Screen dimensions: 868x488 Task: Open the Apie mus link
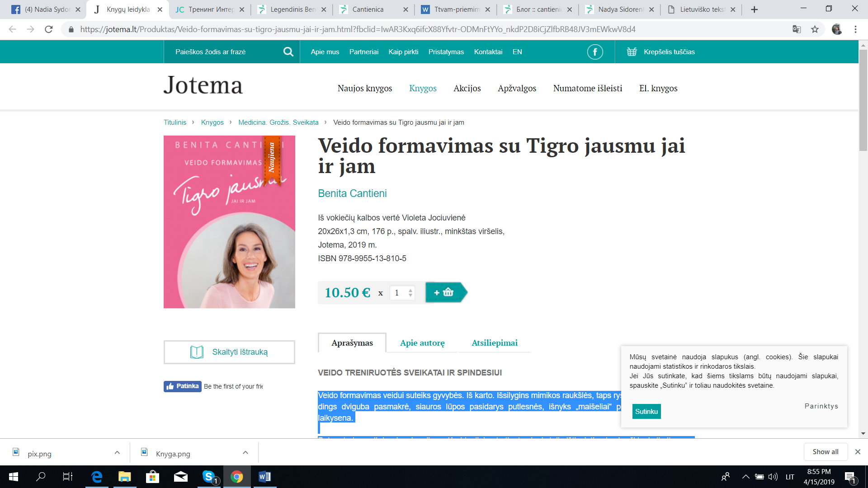pyautogui.click(x=325, y=52)
